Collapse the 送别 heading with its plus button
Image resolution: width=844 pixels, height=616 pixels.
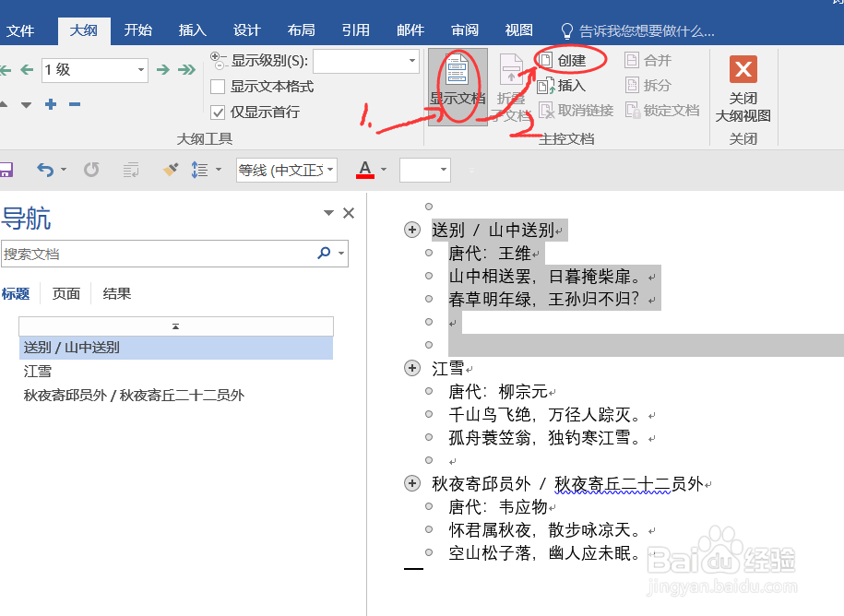pos(411,229)
